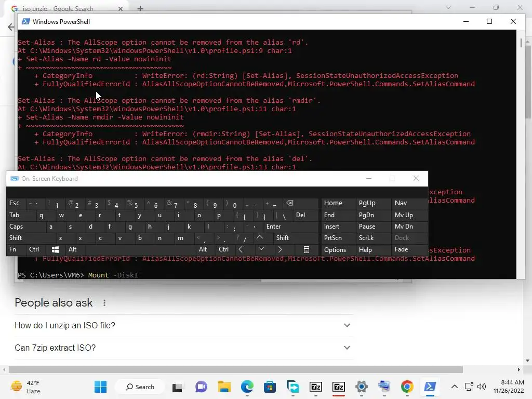Click the Esc key on keyboard

[x=16, y=203]
